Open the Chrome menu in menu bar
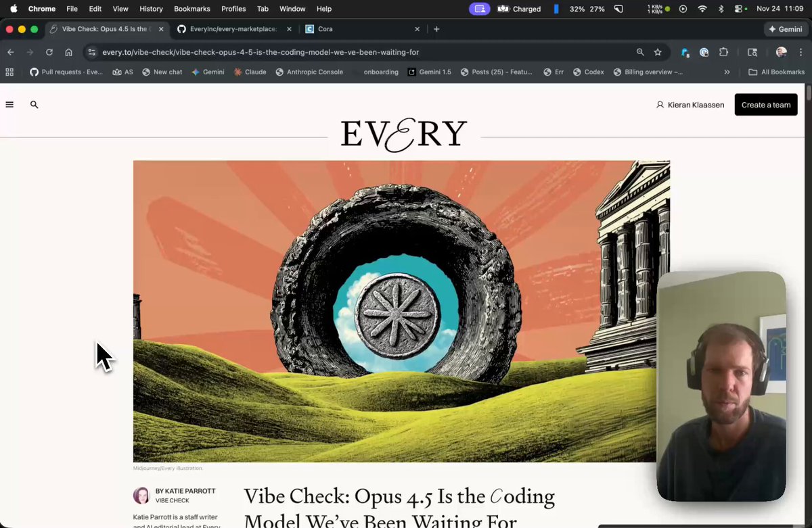The image size is (812, 528). (x=42, y=9)
